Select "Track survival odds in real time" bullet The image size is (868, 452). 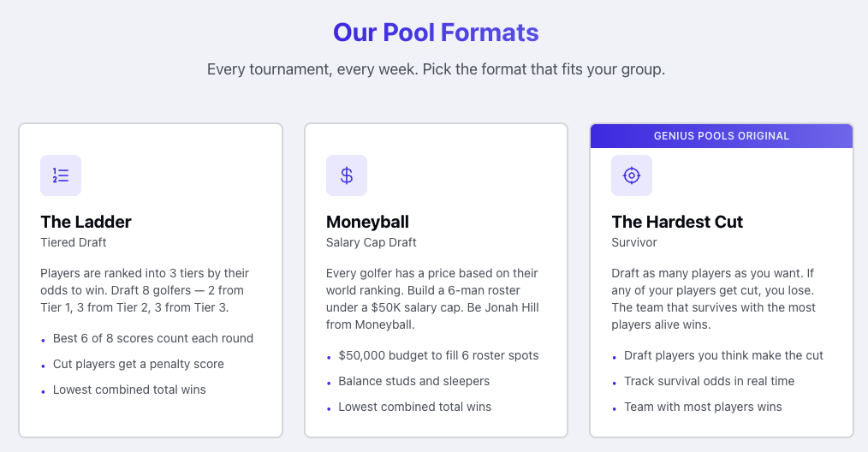click(x=709, y=381)
